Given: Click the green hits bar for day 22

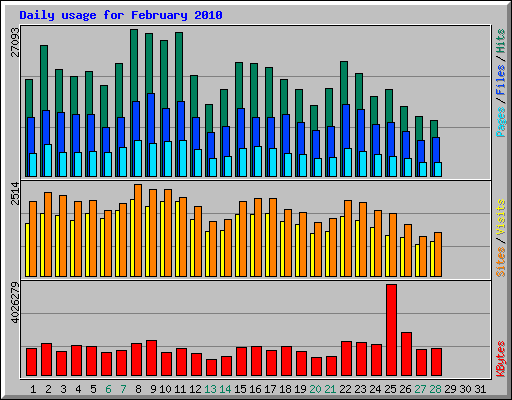Looking at the screenshot, I should [x=344, y=83].
